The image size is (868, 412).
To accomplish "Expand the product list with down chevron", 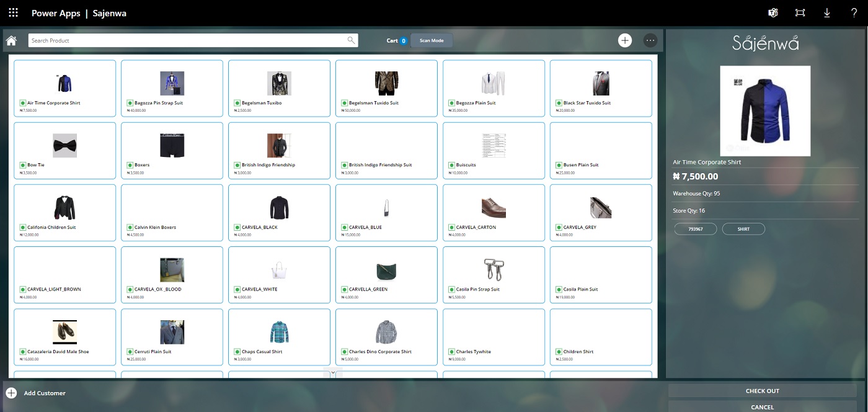I will point(333,373).
